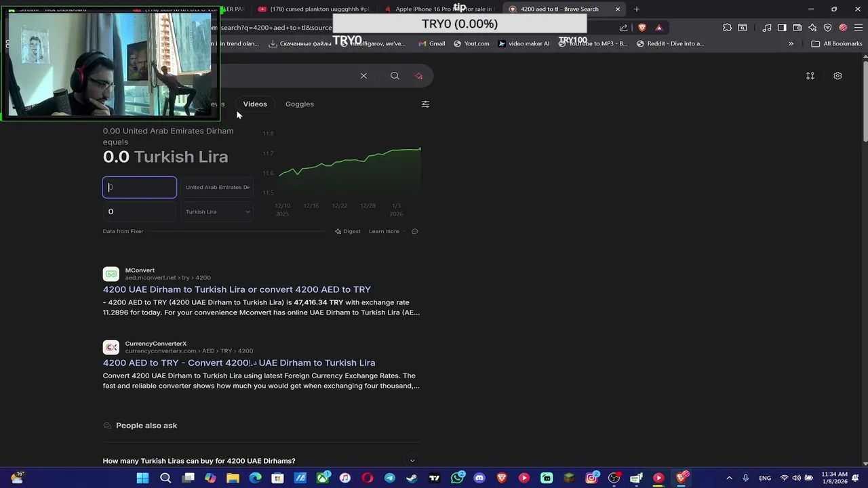Open Telegram from the taskbar
Image resolution: width=868 pixels, height=488 pixels.
390,478
